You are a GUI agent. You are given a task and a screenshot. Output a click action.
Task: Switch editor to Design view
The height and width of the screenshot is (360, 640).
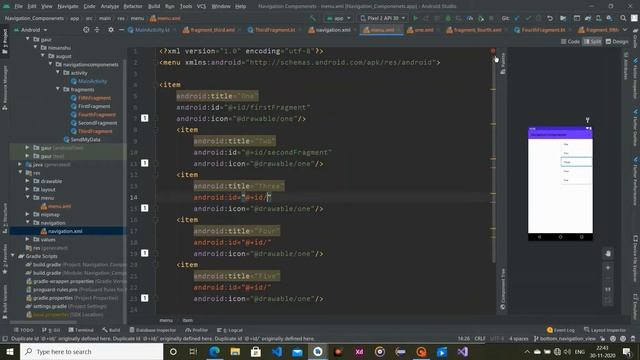617,41
